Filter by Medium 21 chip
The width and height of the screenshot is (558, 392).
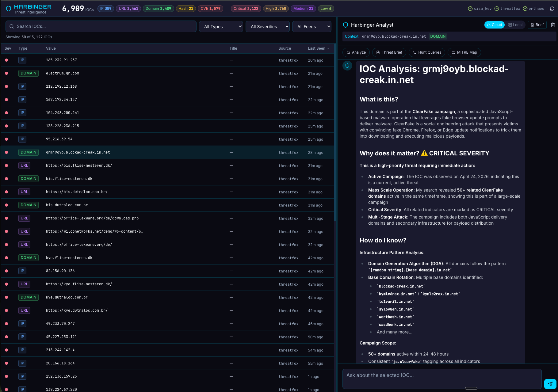303,9
